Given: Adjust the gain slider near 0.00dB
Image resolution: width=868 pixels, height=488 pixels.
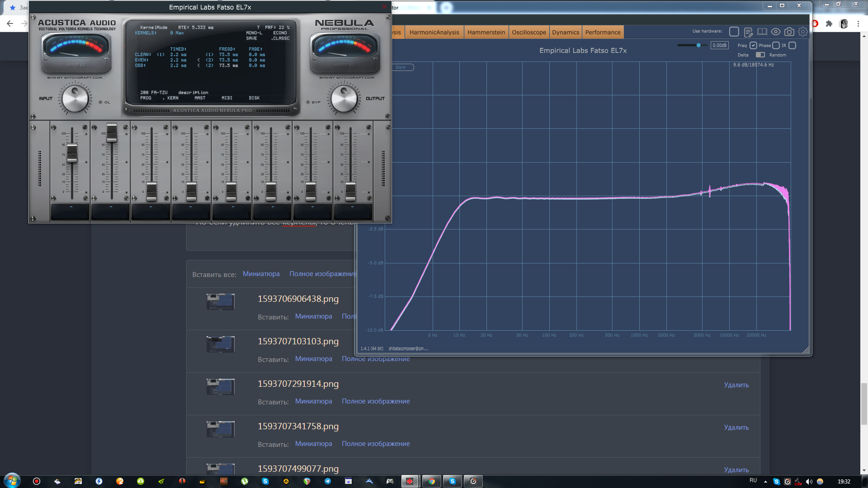Looking at the screenshot, I should pos(698,45).
